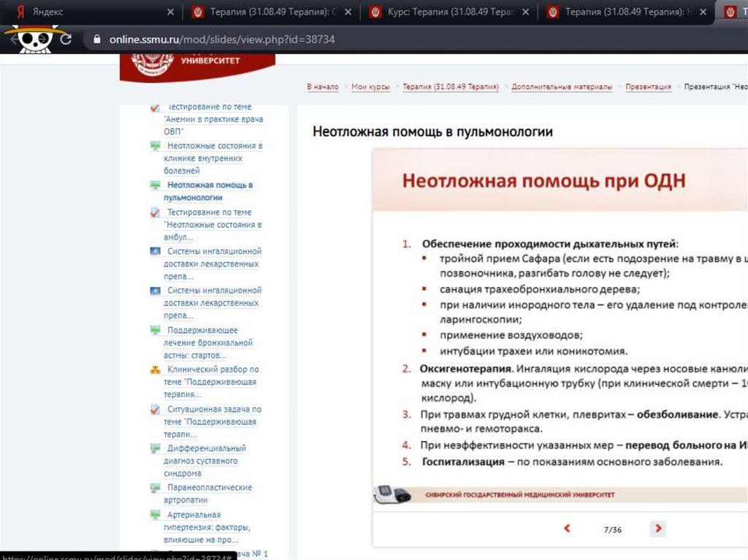Click quiz icon beside Ситуационная задача
Image resolution: width=748 pixels, height=560 pixels.
155,410
